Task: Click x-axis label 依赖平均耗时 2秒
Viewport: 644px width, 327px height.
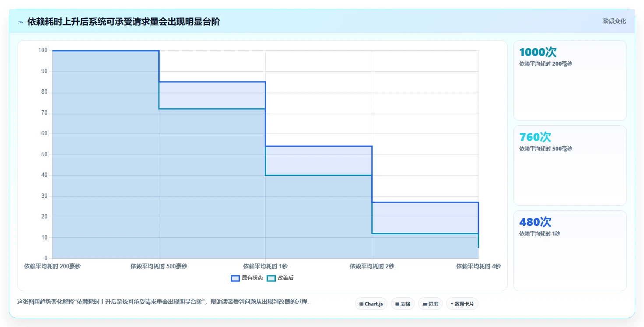Action: [372, 266]
